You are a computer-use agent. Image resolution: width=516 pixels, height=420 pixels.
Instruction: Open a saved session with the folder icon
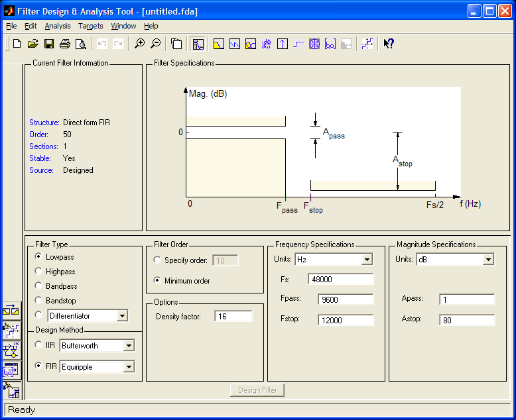(x=33, y=44)
